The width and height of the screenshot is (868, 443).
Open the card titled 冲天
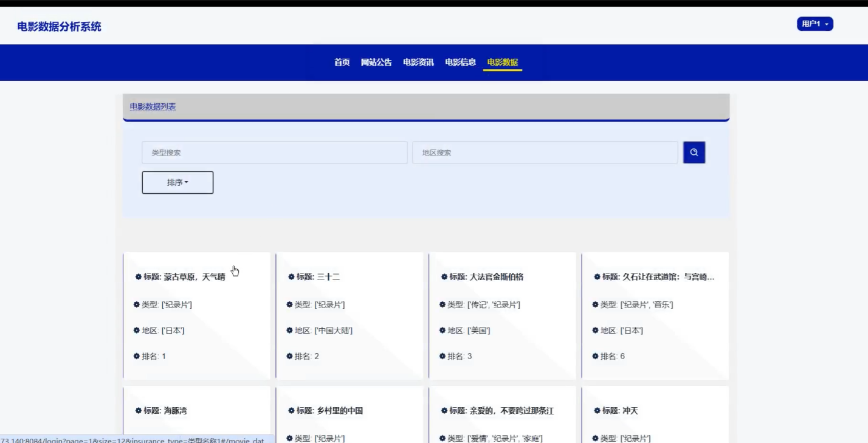655,414
